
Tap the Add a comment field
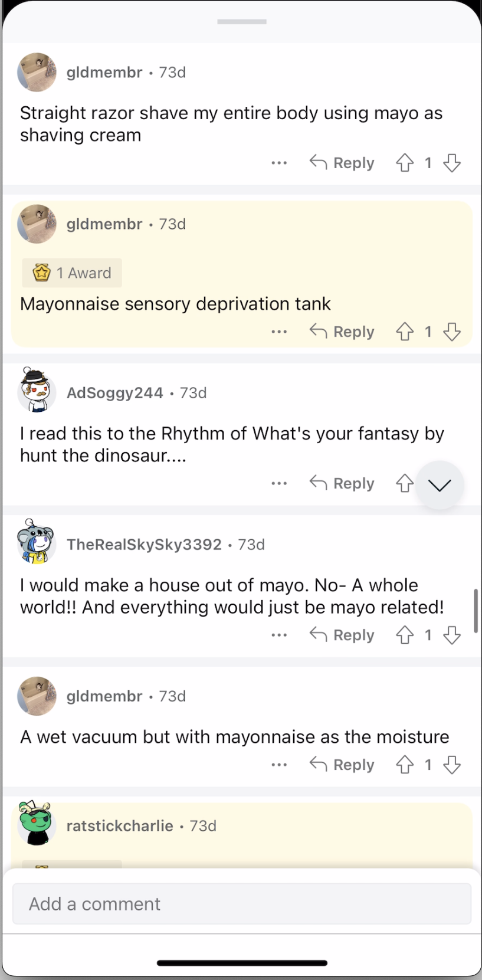[x=242, y=903]
